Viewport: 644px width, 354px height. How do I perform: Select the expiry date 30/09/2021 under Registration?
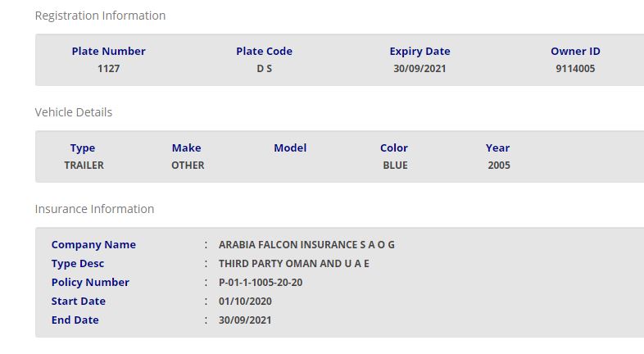420,69
